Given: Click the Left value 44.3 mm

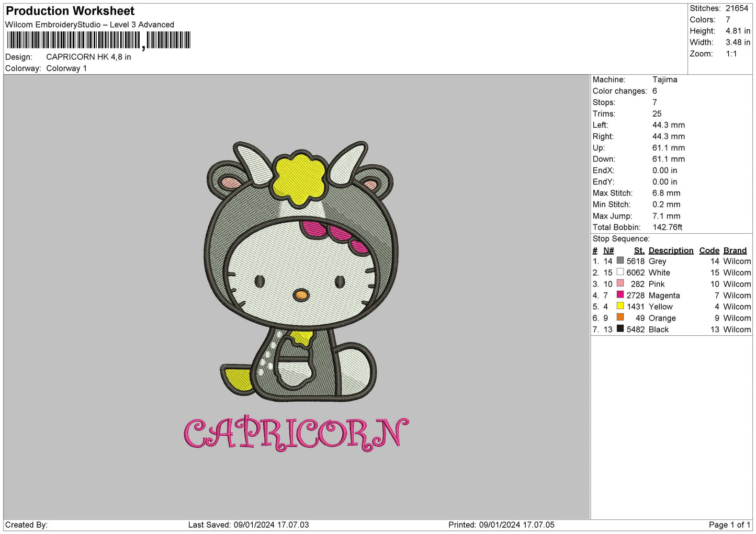Looking at the screenshot, I should 669,125.
